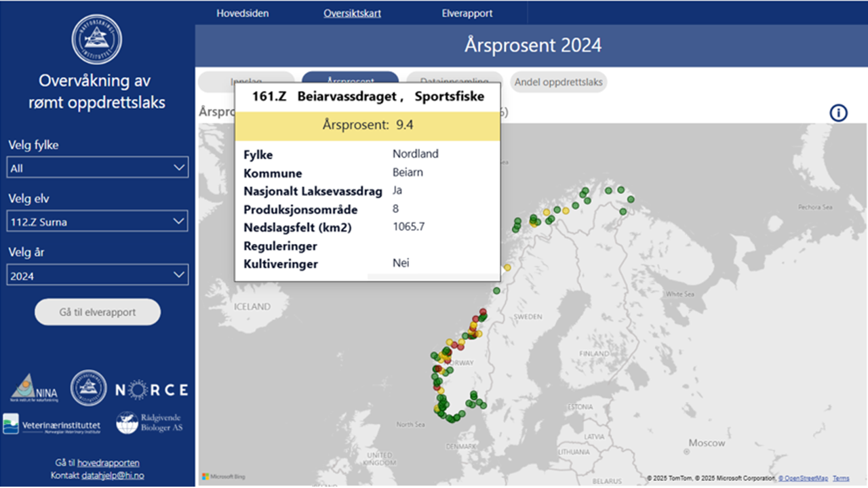Viewport: 868px width, 488px height.
Task: Click the NORCE logo
Action: point(151,390)
